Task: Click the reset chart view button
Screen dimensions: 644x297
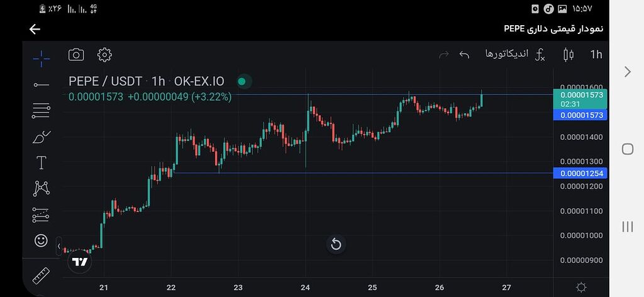Action: coord(336,244)
